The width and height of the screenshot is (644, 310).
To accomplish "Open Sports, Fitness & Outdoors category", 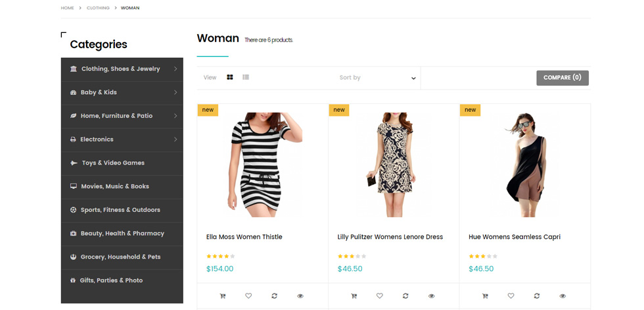I will coord(120,210).
